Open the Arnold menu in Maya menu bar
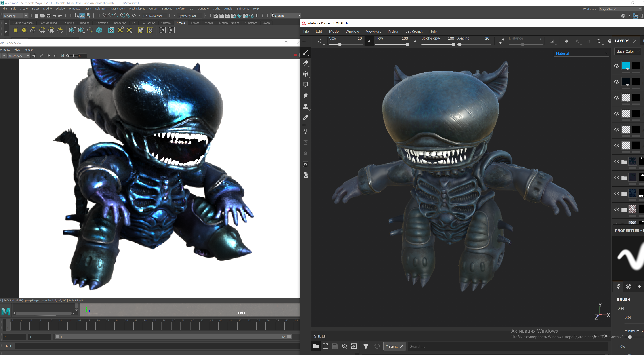The width and height of the screenshot is (644, 355). pos(228,8)
